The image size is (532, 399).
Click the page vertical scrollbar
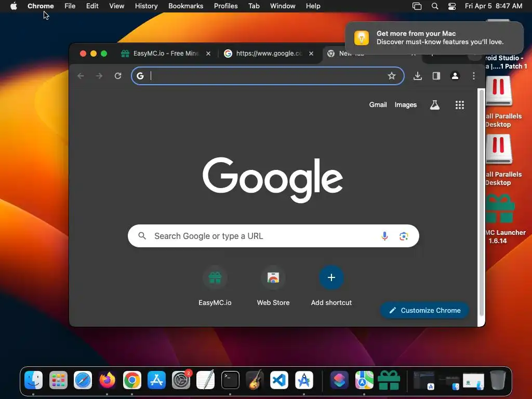(x=481, y=204)
